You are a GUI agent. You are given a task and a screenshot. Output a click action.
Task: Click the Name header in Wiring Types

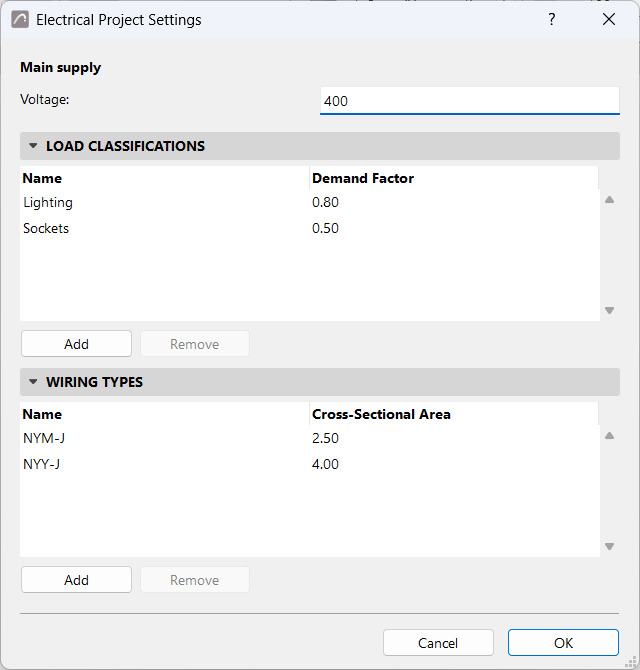coord(164,414)
